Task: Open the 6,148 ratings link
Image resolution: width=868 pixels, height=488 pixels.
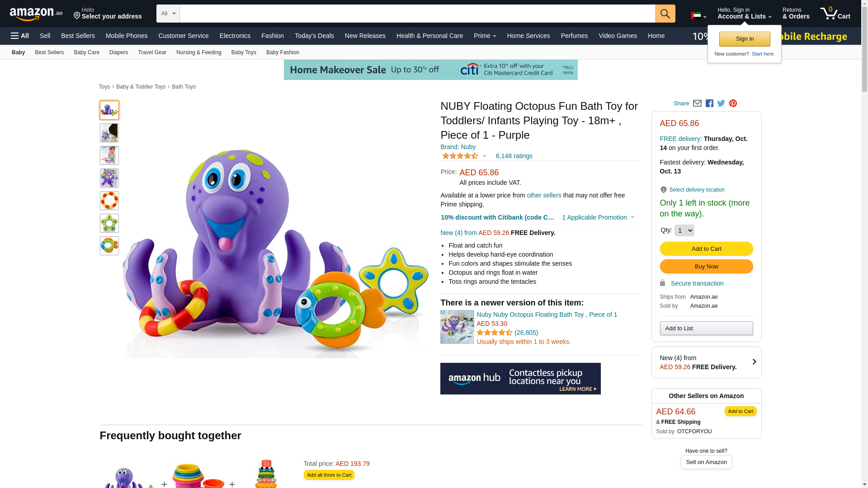Action: pos(514,156)
